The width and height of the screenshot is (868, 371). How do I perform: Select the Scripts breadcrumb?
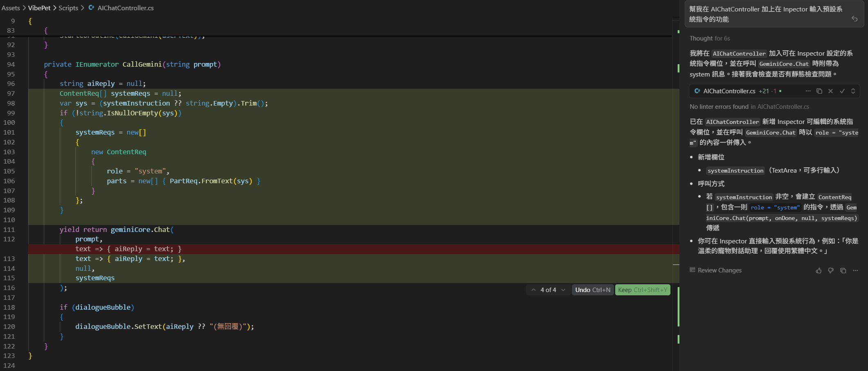point(68,8)
